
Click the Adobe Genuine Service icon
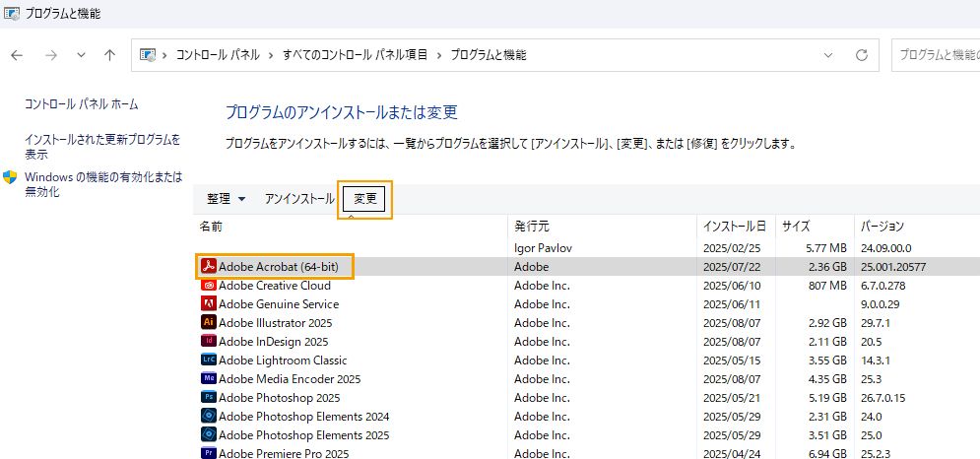pos(208,304)
